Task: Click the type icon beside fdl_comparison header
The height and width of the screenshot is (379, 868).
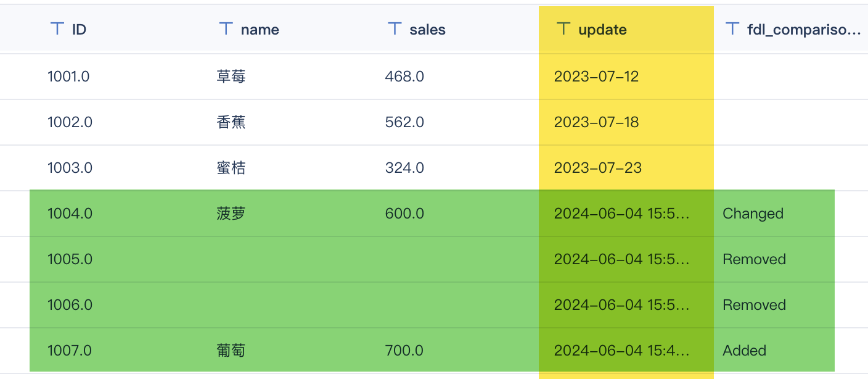Action: (x=732, y=29)
